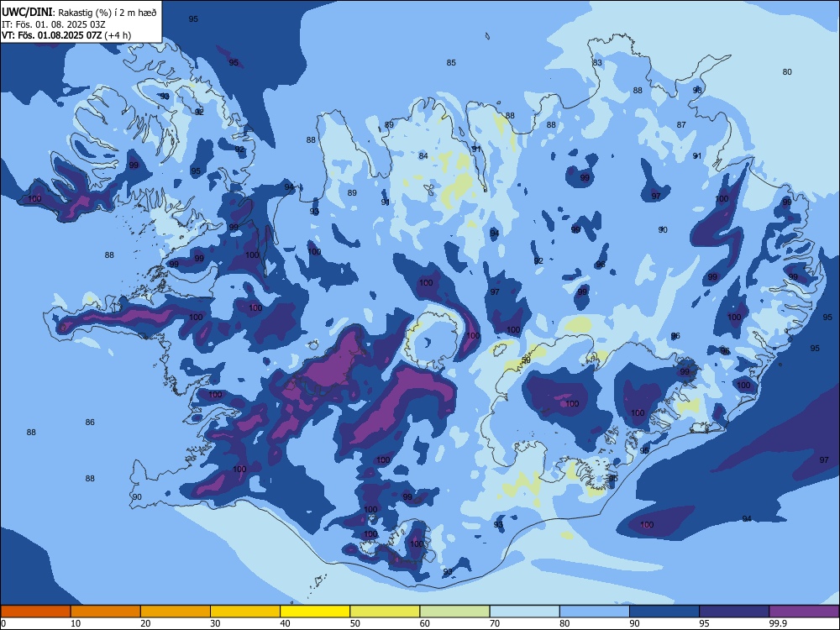This screenshot has width=840, height=630.
Task: Click the 0–10 dark orange legend swatch
Action: click(35, 612)
